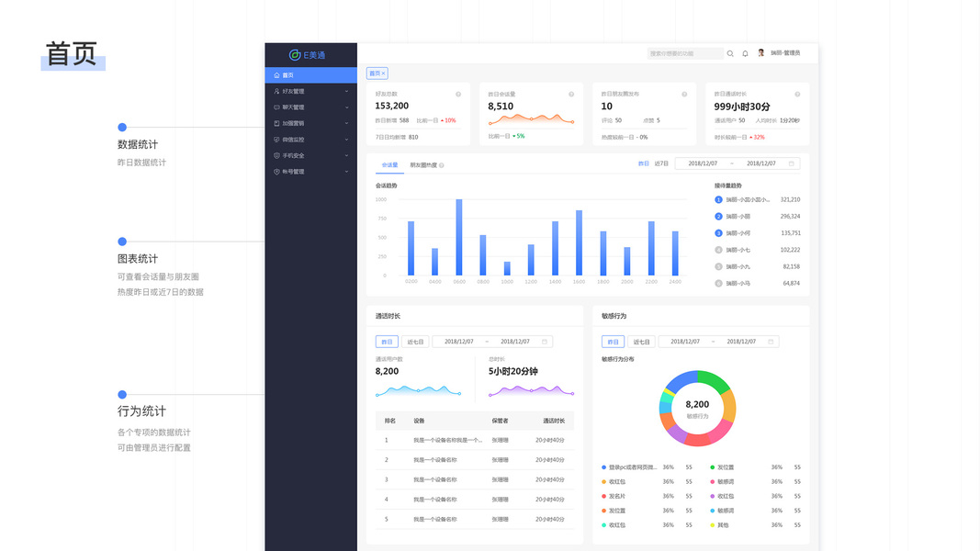The width and height of the screenshot is (980, 551).
Task: Click the 帐号管理 sidebar icon
Action: 276,172
